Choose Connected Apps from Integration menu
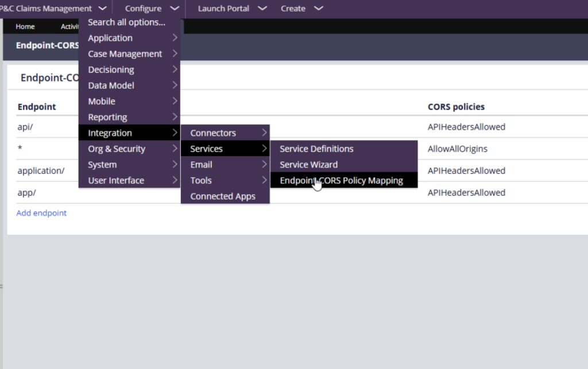The image size is (588, 369). tap(225, 196)
